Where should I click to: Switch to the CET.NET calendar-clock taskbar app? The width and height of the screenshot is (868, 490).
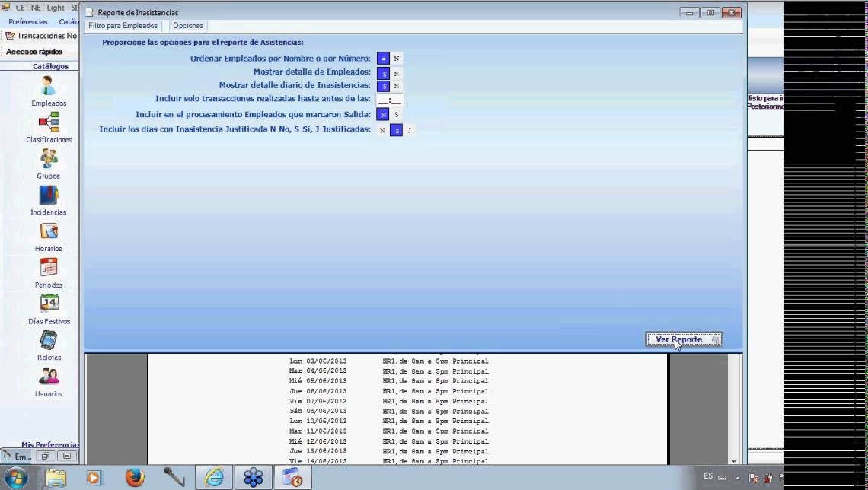[293, 477]
